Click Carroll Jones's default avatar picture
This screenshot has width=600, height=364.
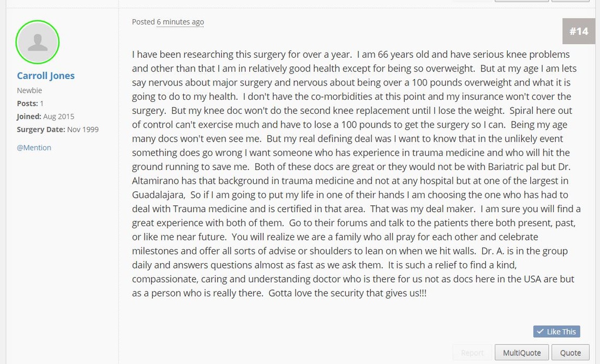coord(38,42)
